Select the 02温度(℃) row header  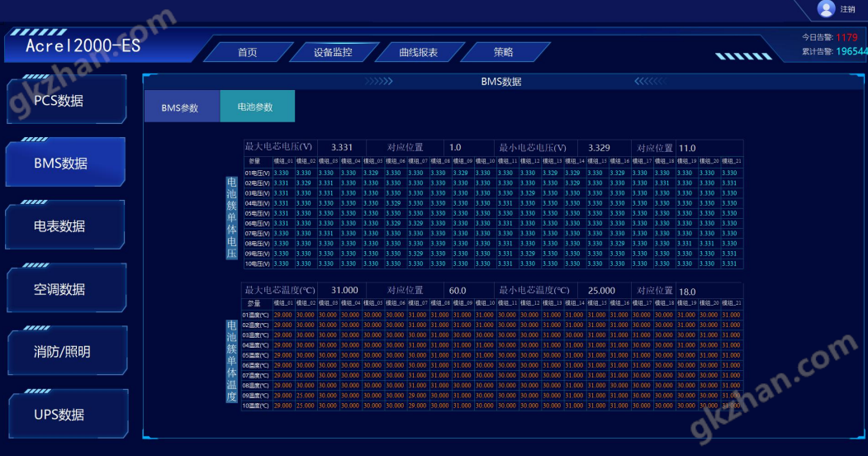256,325
